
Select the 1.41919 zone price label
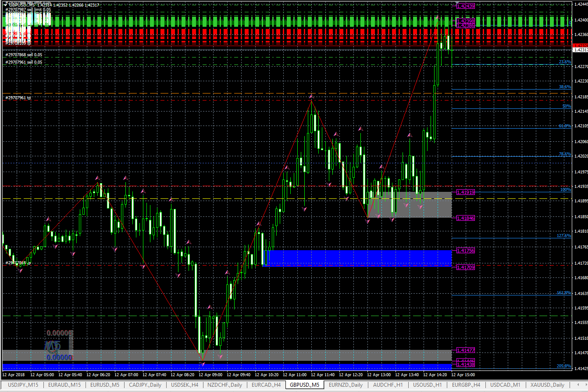coord(466,192)
